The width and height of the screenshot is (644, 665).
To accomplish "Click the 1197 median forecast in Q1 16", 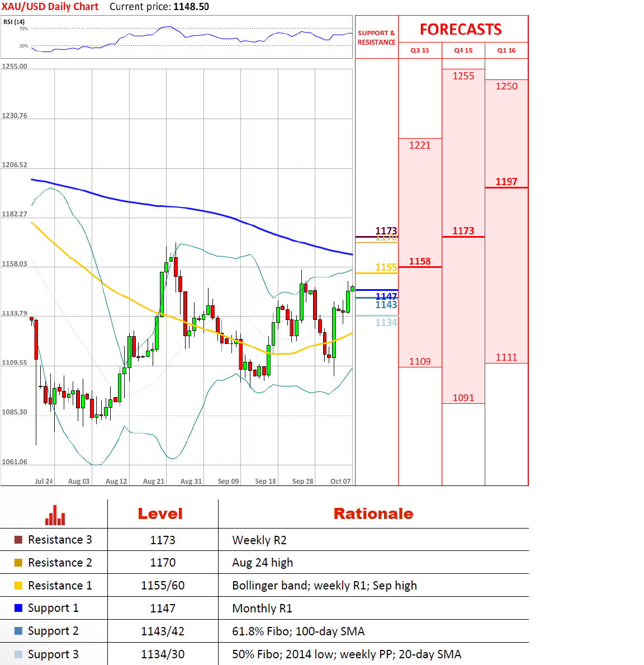I will tap(506, 182).
